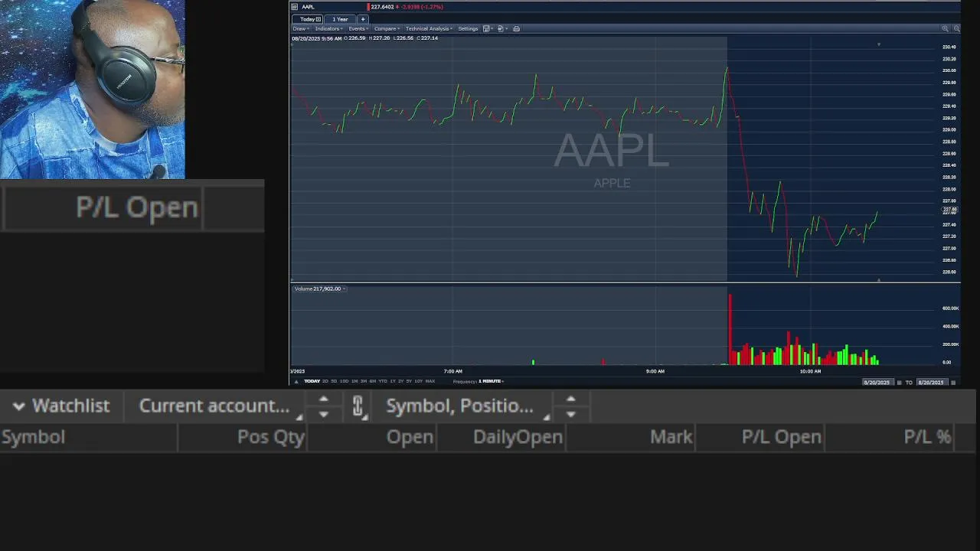Sort by Open column header
Viewport: 980px width, 551px height.
[x=372, y=437]
